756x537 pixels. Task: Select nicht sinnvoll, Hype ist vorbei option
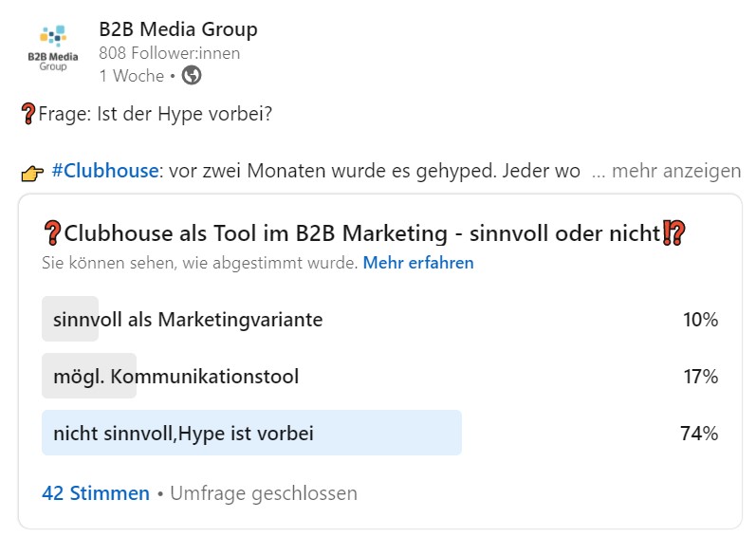[x=183, y=434]
